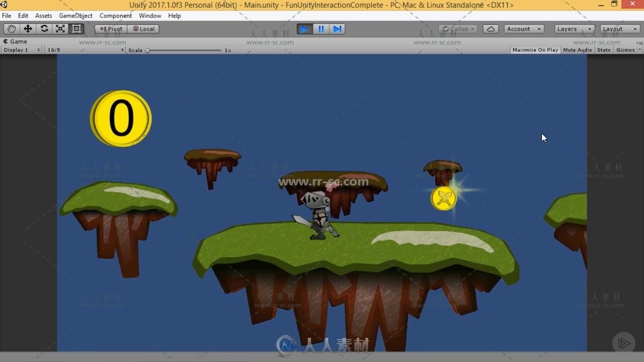Click the knight character sprite

(x=317, y=214)
